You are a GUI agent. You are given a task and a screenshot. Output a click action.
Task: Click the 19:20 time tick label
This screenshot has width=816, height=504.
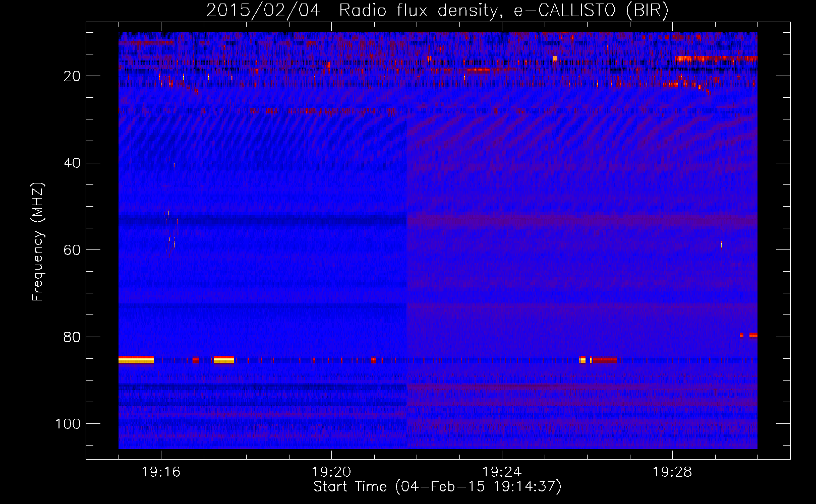click(x=331, y=472)
